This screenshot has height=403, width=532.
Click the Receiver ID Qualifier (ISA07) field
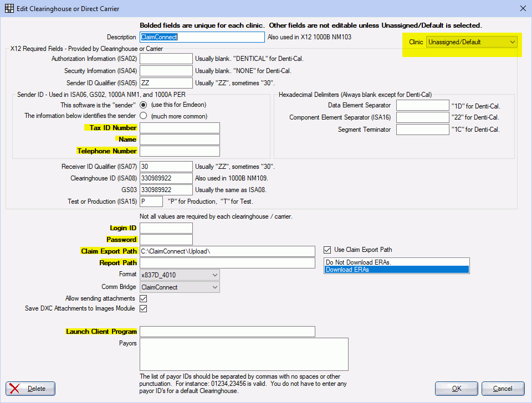click(x=166, y=167)
